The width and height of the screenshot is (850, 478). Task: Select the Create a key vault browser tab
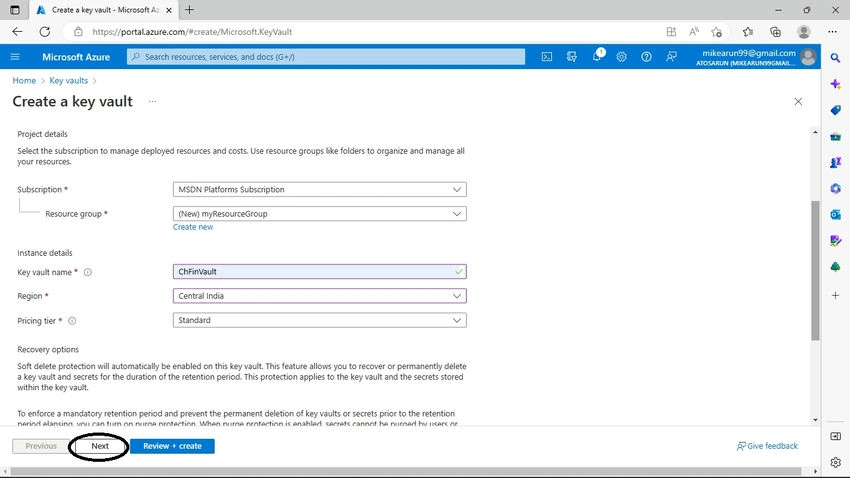click(x=103, y=10)
